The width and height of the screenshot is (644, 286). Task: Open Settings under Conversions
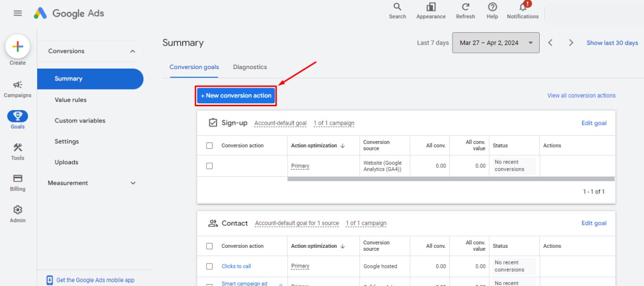(x=67, y=142)
